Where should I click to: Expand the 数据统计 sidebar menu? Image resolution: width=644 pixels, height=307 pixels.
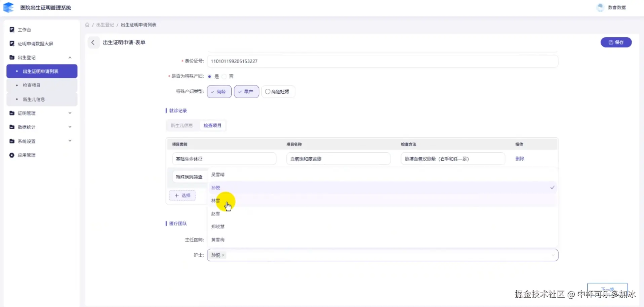pos(70,127)
